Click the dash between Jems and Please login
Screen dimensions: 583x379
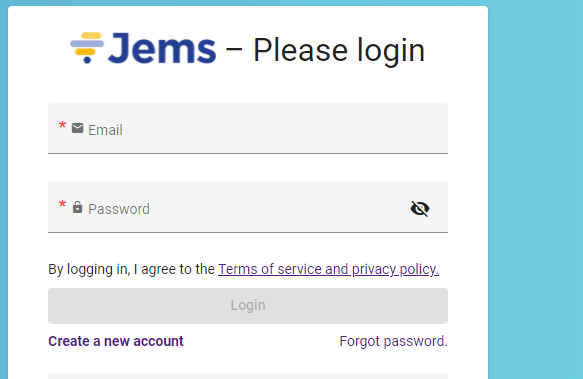[234, 49]
